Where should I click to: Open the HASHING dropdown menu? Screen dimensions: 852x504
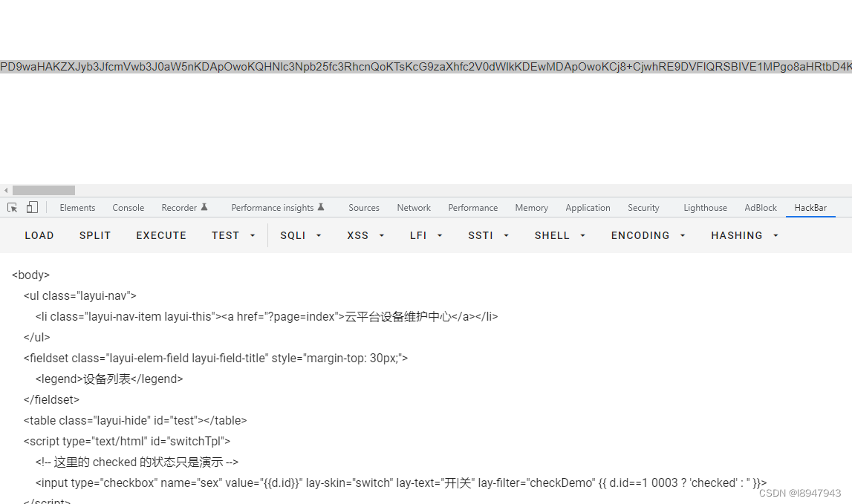tap(744, 236)
